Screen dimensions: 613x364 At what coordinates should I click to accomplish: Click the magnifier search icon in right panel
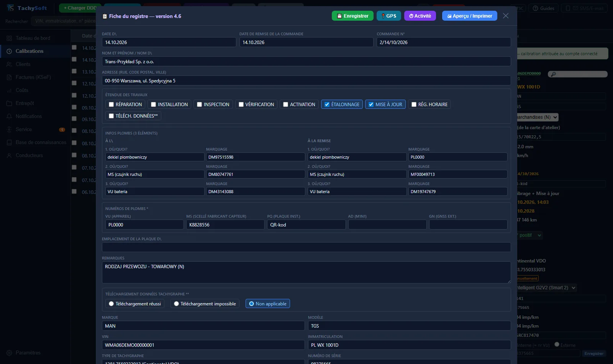tap(553, 74)
